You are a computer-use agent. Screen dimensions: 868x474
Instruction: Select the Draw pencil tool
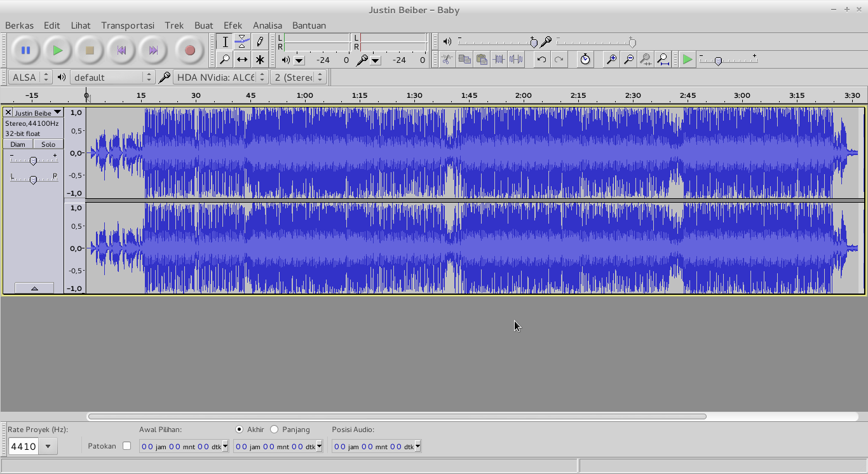point(259,42)
